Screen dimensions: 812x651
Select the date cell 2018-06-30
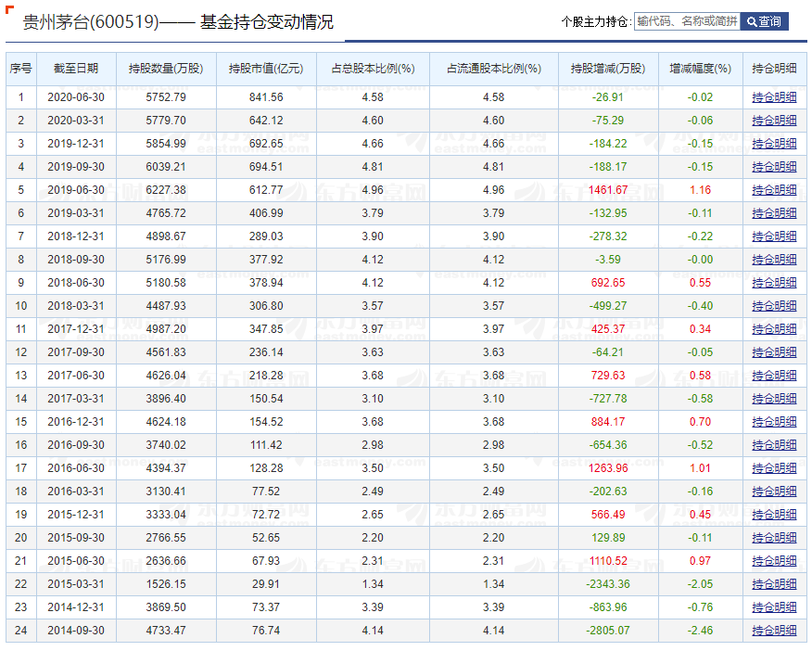76,283
